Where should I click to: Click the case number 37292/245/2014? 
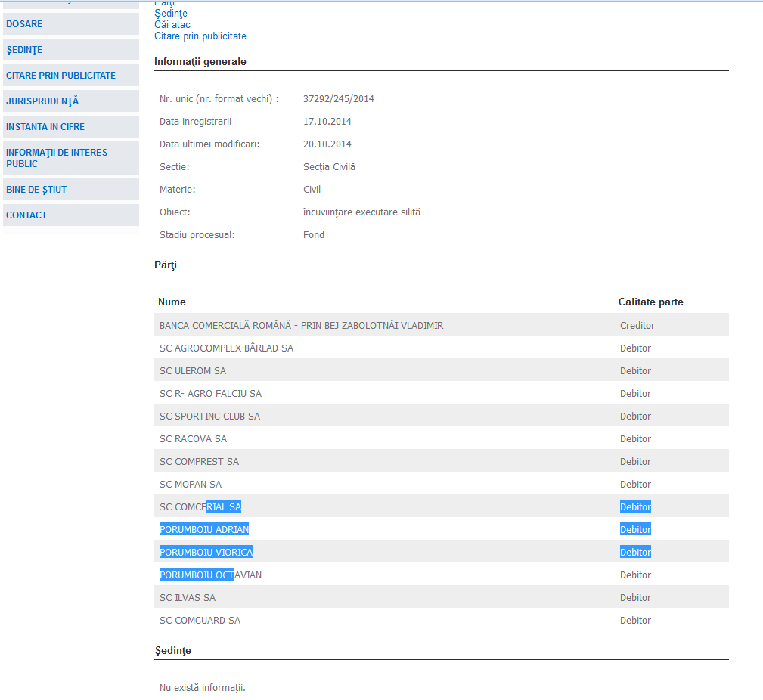(x=338, y=99)
